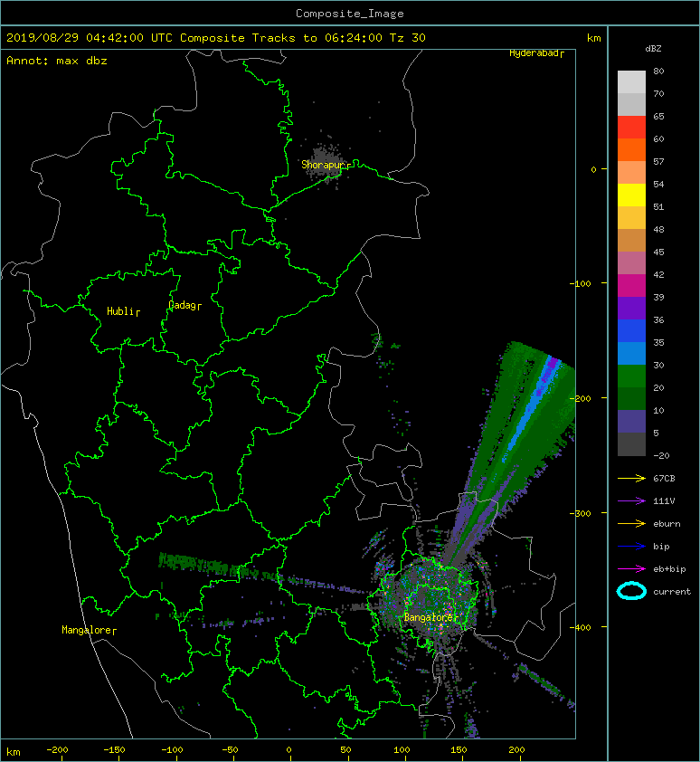Viewport: 700px width, 762px height.
Task: Click the 111V legend label
Action: (x=664, y=501)
